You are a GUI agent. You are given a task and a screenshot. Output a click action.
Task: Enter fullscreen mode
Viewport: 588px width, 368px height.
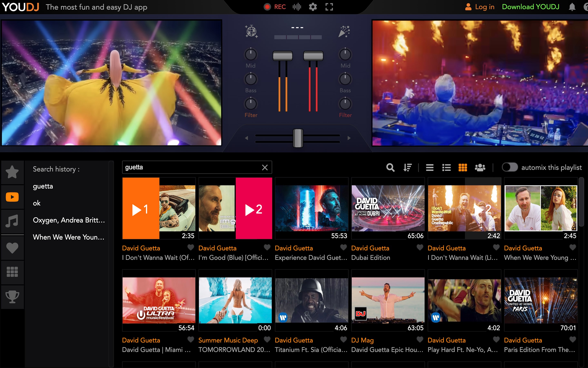(x=329, y=7)
